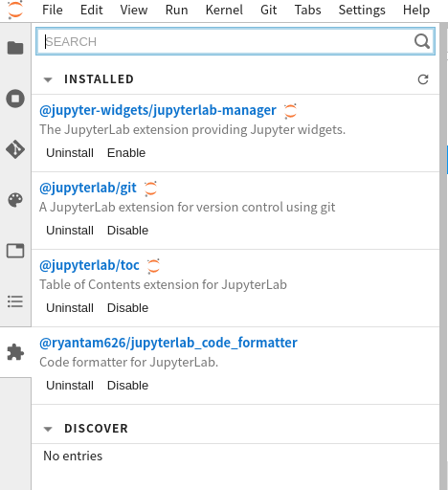Click the DISCOVER section heading
This screenshot has height=490, width=448.
pos(96,429)
